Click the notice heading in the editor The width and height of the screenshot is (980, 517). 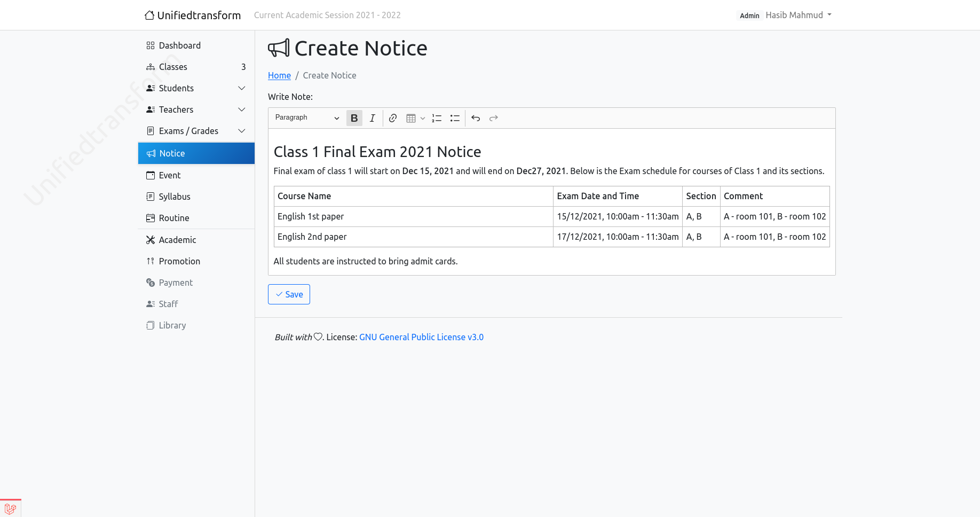point(377,152)
